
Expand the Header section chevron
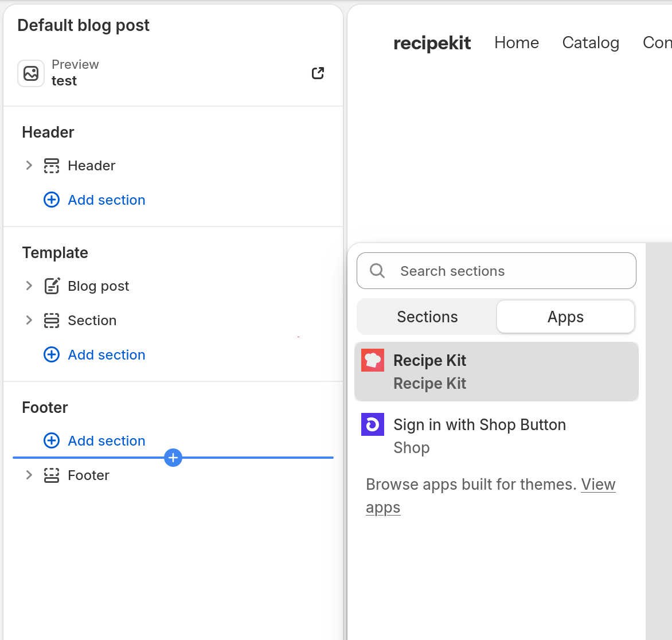coord(29,166)
